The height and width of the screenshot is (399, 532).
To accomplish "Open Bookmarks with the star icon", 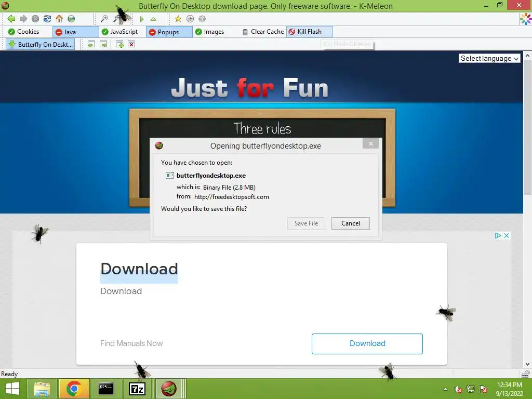I will (x=178, y=19).
